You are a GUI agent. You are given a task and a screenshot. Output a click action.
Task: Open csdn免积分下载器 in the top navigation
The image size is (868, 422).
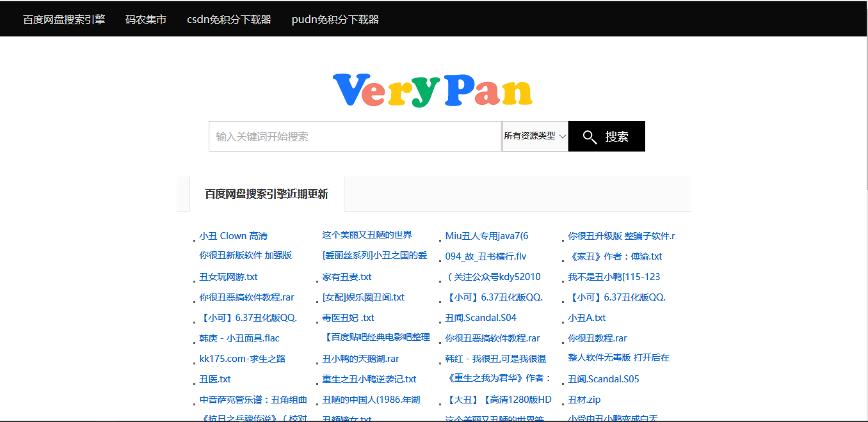click(x=229, y=19)
